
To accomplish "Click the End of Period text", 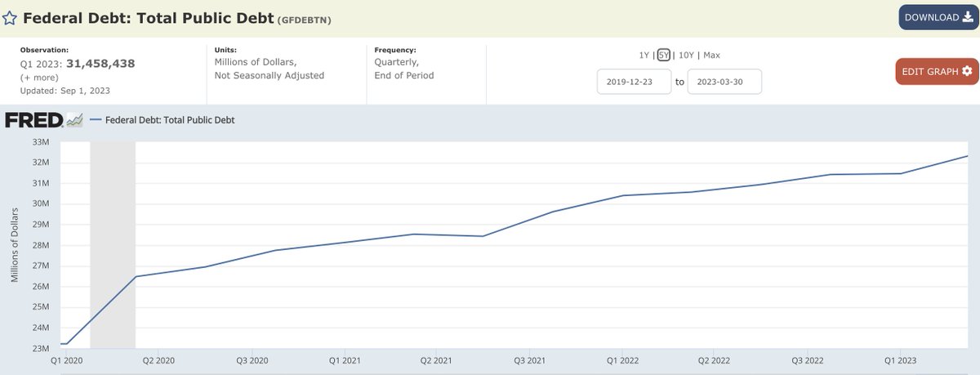I will click(404, 75).
